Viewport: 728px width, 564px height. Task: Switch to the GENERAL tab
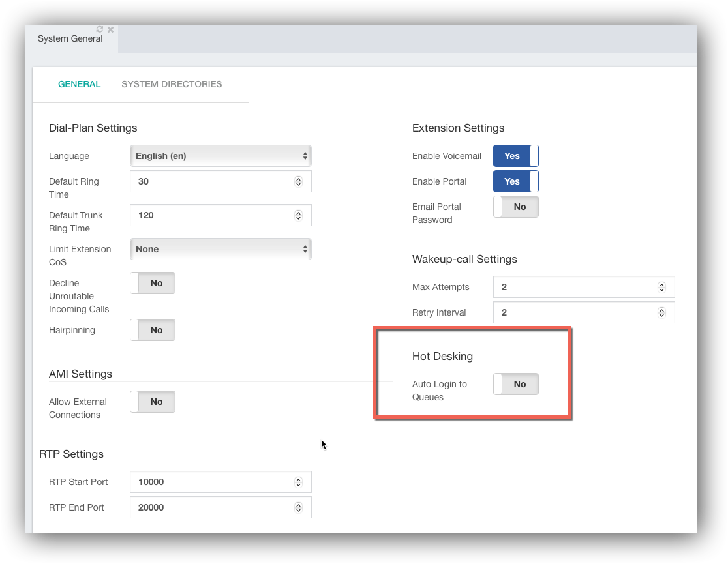coord(80,84)
